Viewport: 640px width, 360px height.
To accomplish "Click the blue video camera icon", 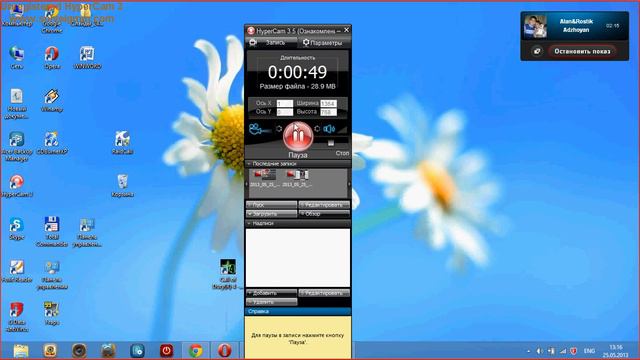I will pyautogui.click(x=259, y=129).
